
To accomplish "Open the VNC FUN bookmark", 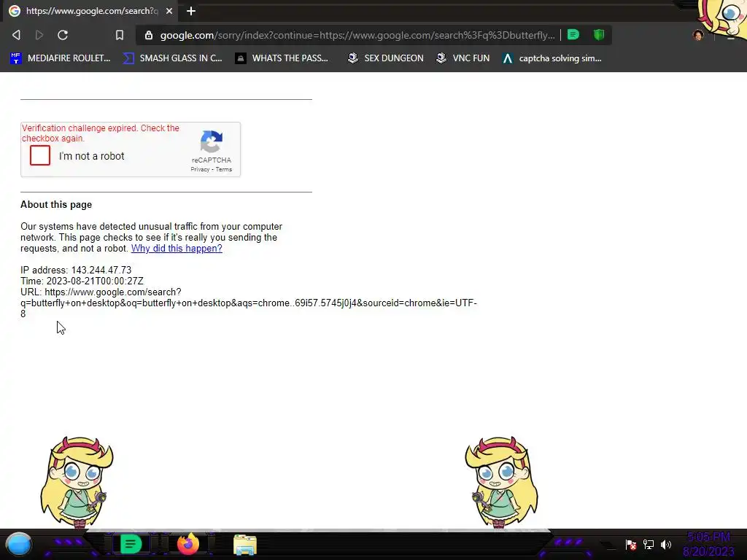I will click(x=463, y=58).
